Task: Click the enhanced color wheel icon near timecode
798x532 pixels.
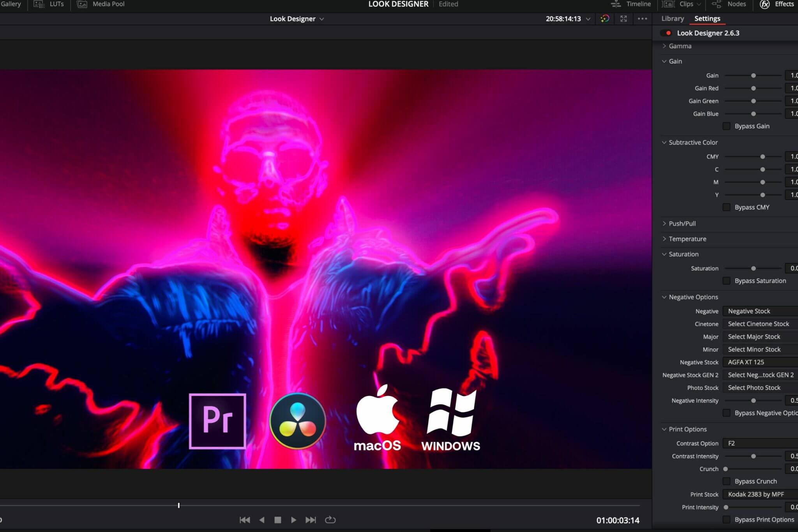Action: click(x=605, y=19)
